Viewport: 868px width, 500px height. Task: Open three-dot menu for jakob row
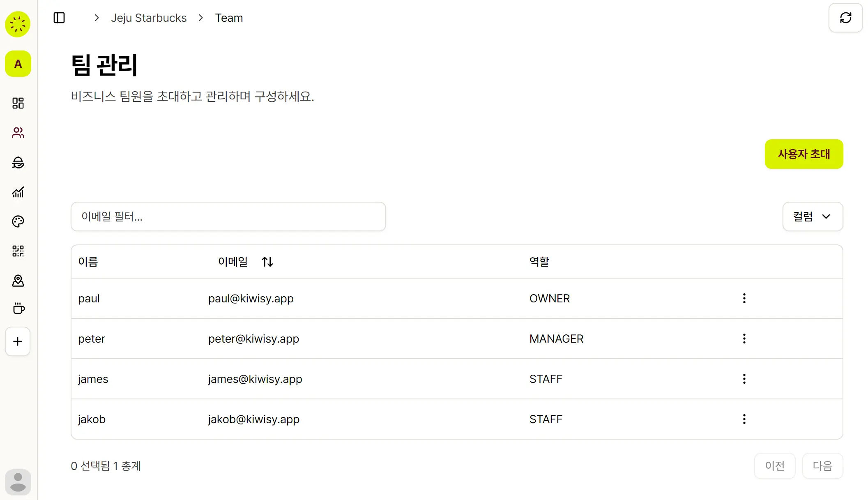(744, 419)
